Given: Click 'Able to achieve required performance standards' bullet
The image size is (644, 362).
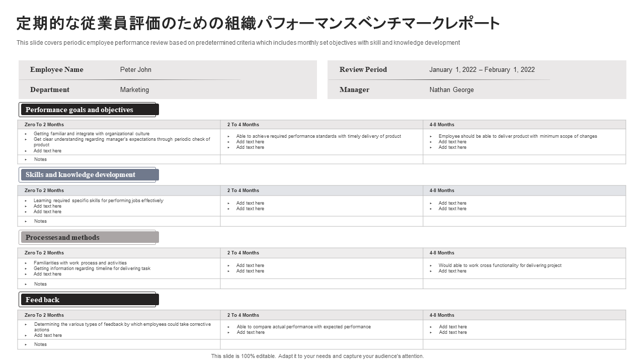Looking at the screenshot, I should coord(319,136).
